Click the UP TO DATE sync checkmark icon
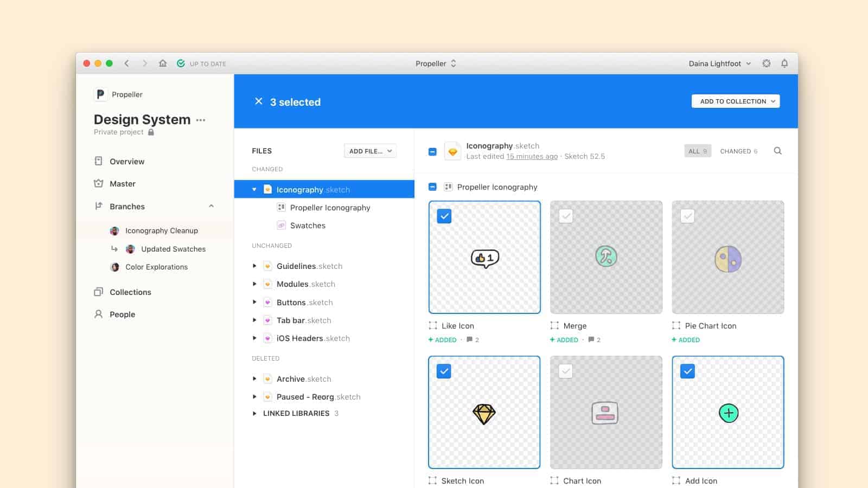The image size is (868, 488). pos(181,63)
